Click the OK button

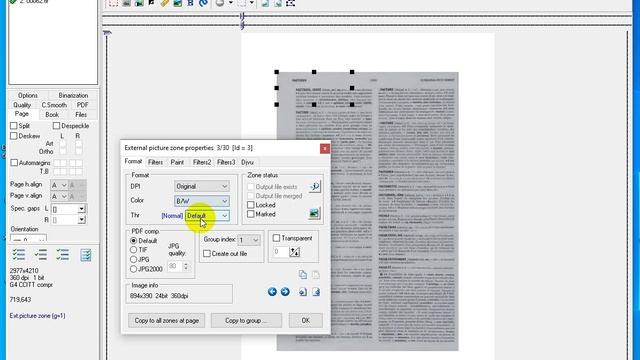point(306,320)
